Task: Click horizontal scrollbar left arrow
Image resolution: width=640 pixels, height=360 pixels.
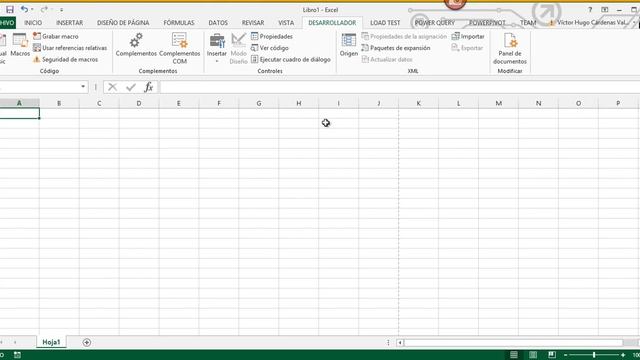Action: [x=400, y=343]
